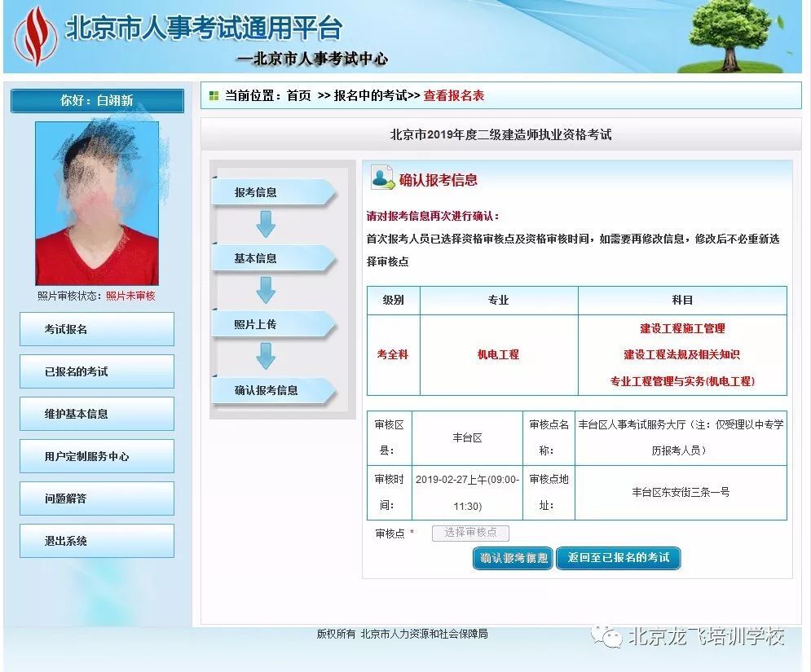
Task: Click the 丰台区人事考试服务大厅 name cell
Action: (x=681, y=438)
